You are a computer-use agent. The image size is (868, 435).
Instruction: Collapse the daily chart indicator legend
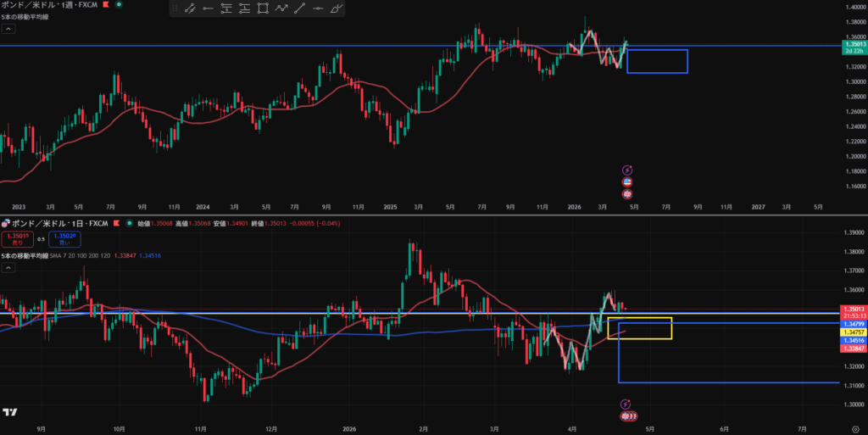(8, 268)
